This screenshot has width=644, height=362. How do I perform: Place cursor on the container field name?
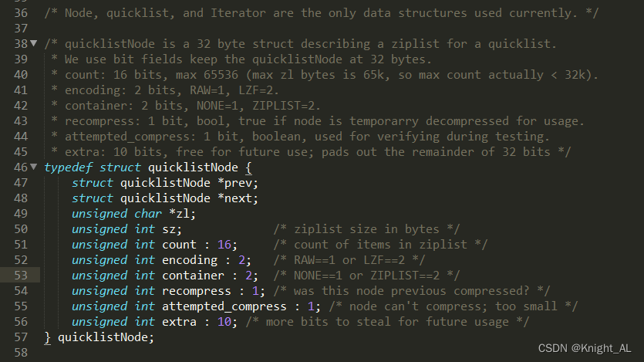(193, 276)
